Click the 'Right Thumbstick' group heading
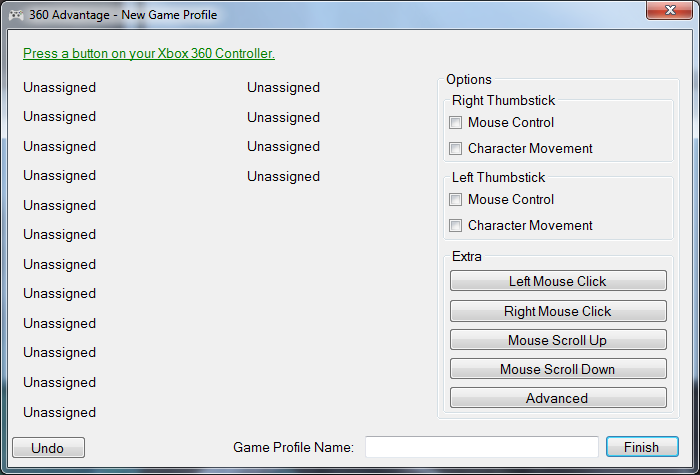Image resolution: width=700 pixels, height=475 pixels. [x=503, y=100]
